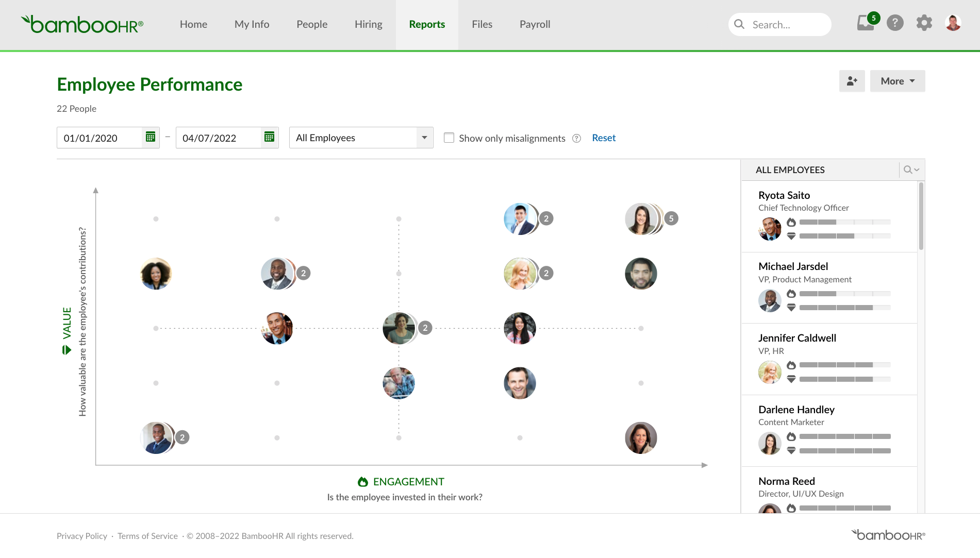Enable Show only misalignments
The image size is (980, 558).
coord(449,138)
